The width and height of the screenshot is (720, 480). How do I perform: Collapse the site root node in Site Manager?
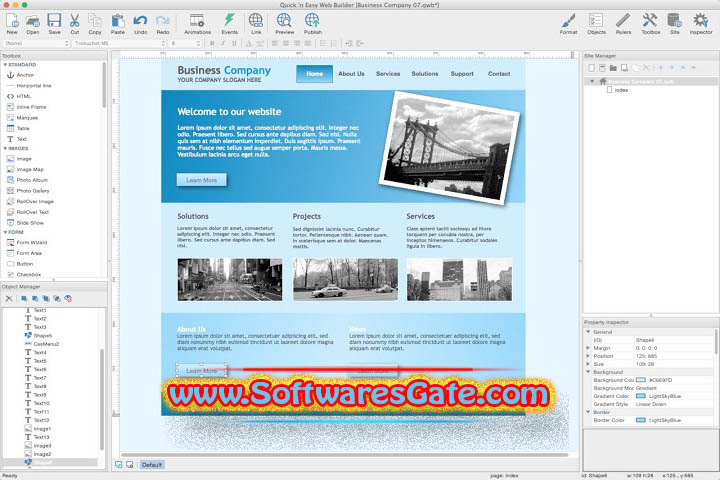pyautogui.click(x=592, y=81)
